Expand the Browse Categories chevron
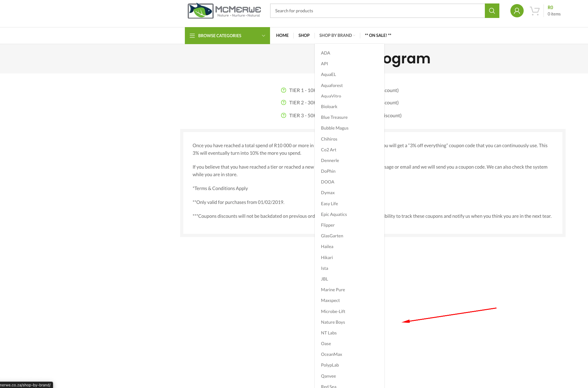Image resolution: width=588 pixels, height=388 pixels. click(263, 36)
